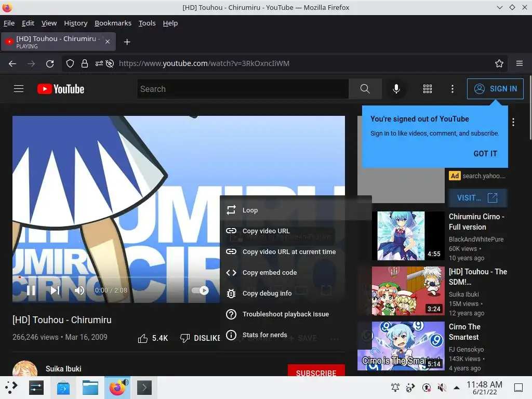Choose Troubleshoot playback issue

pos(296,314)
